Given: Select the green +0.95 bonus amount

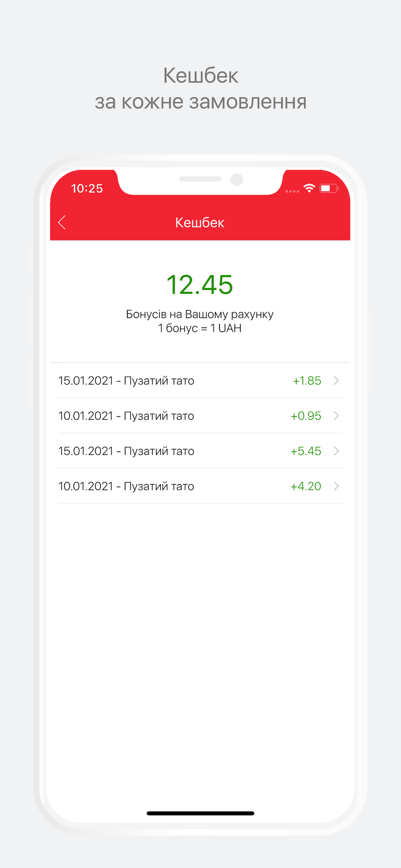Looking at the screenshot, I should point(306,416).
